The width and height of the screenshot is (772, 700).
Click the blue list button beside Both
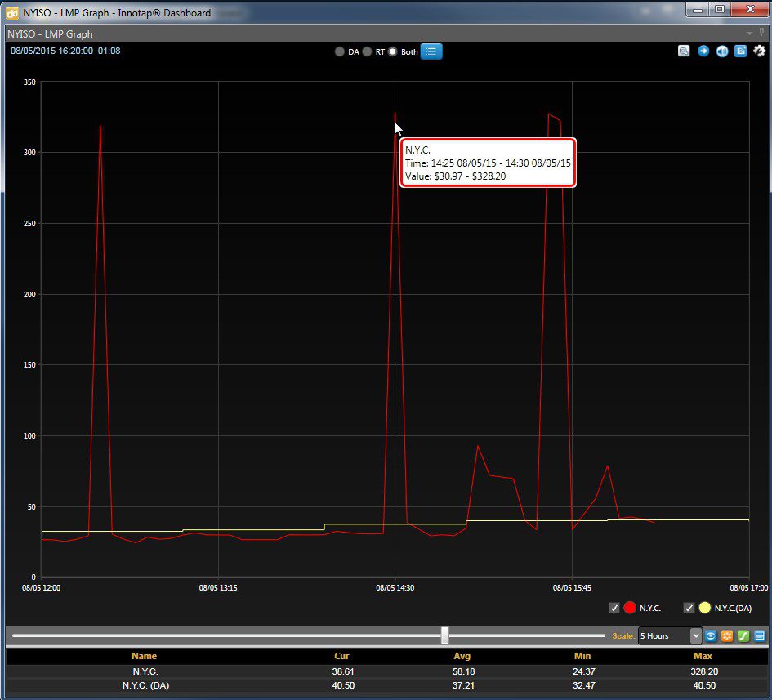[431, 51]
